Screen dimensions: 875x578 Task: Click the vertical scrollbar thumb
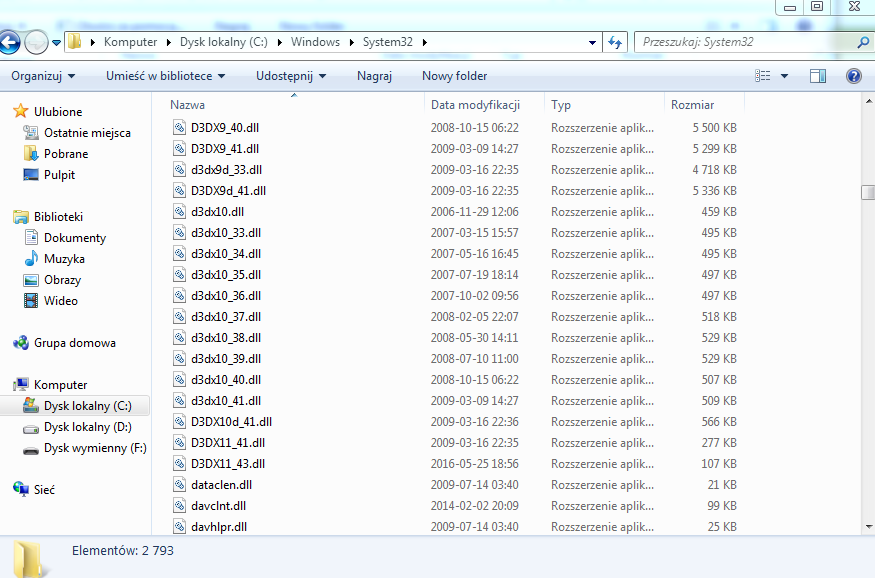tap(868, 192)
